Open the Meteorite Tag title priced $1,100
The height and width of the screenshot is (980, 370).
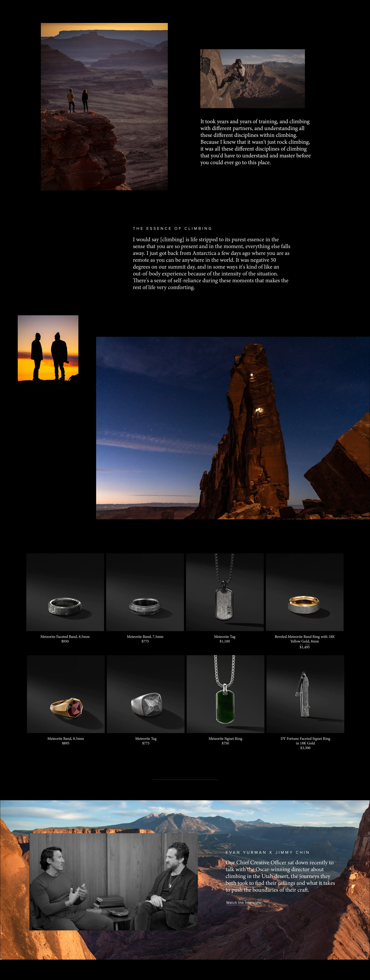click(225, 636)
